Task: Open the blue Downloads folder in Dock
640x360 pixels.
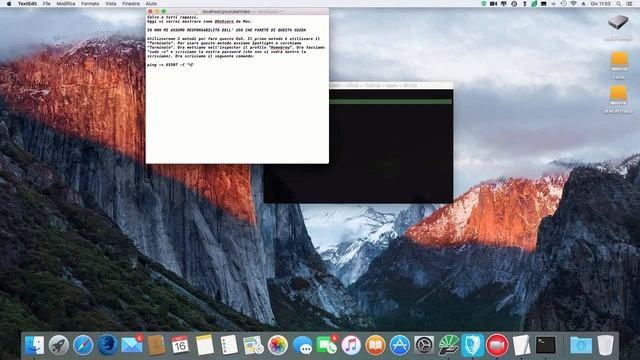Action: click(581, 345)
